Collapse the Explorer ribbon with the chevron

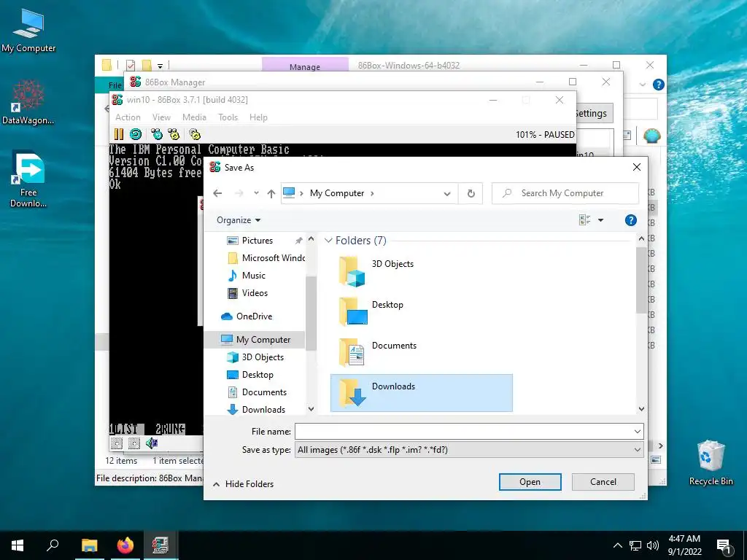pos(642,85)
